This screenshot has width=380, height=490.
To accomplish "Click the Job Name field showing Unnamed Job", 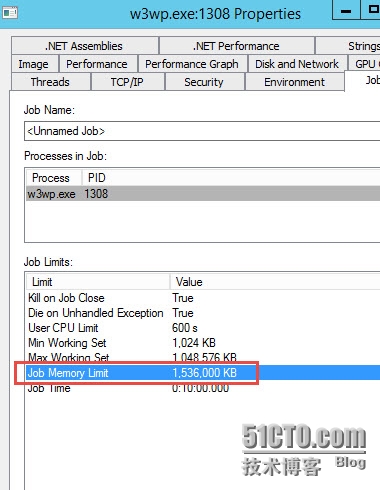I will coord(202,131).
